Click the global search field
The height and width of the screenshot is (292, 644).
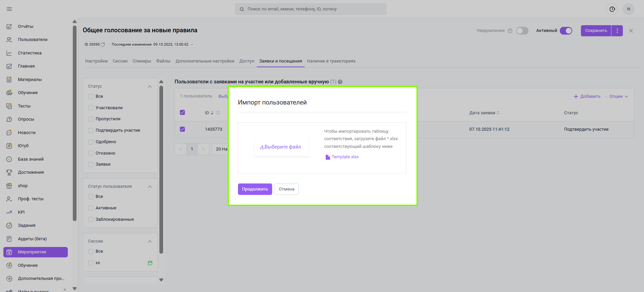[x=310, y=9]
